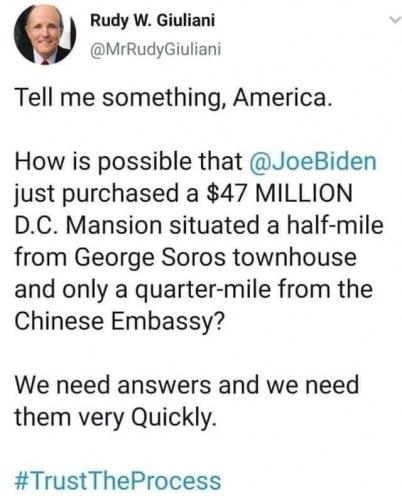Open the #TrustTheProcess hashtag
Viewport: 402px width, 500px height.
tap(118, 481)
